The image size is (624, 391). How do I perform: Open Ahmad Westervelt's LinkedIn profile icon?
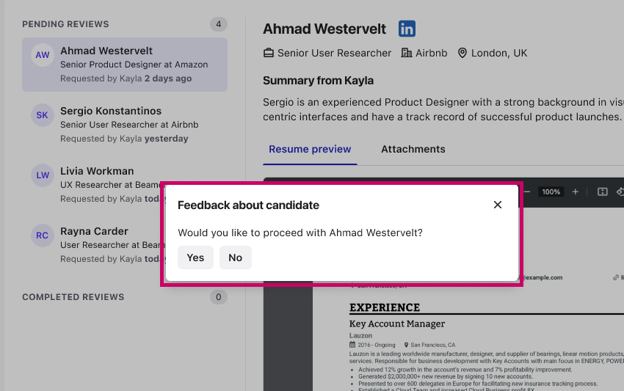(407, 29)
